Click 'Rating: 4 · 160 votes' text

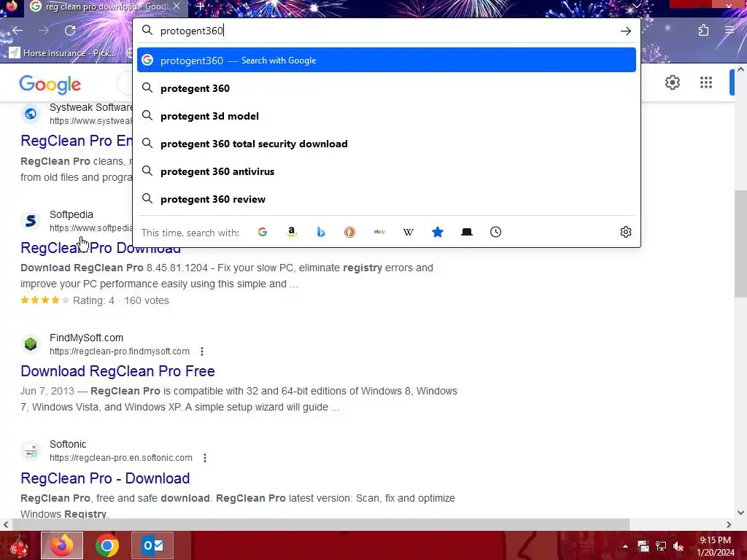pos(121,300)
